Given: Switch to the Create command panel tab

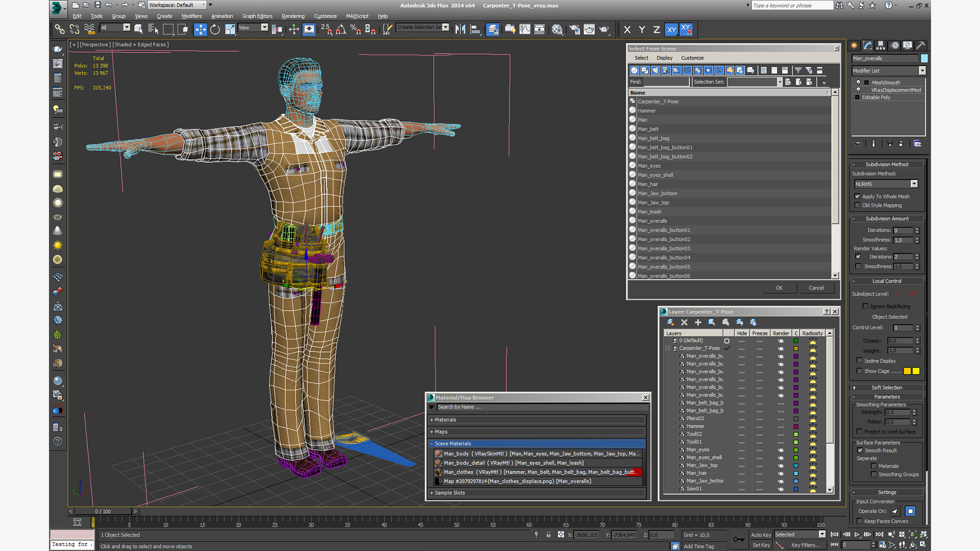Looking at the screenshot, I should (x=854, y=45).
